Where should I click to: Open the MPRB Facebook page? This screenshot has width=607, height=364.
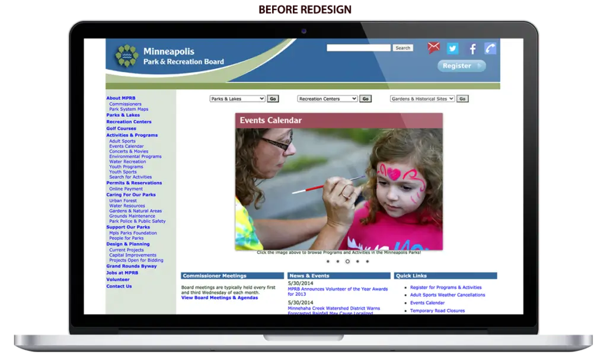pyautogui.click(x=472, y=48)
